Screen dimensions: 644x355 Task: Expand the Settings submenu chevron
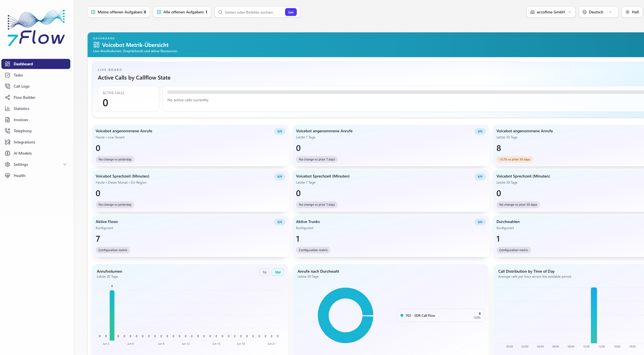pyautogui.click(x=65, y=164)
